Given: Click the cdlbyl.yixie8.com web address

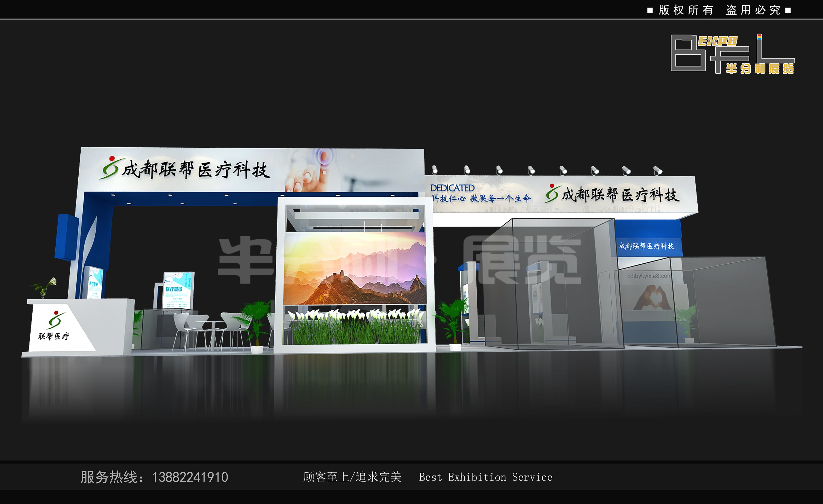Looking at the screenshot, I should coord(649,276).
